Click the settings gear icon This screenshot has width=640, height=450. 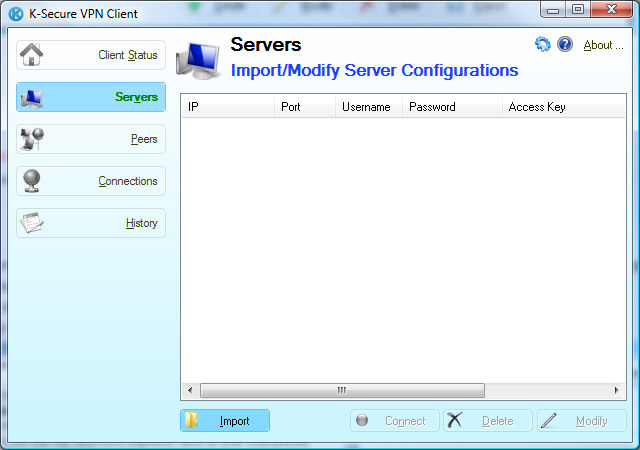point(543,45)
